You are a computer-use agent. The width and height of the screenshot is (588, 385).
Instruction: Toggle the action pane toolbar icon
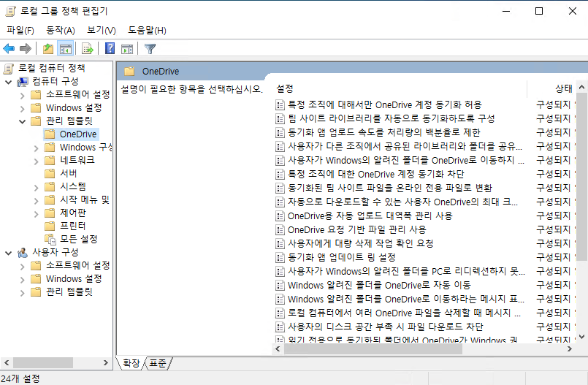point(127,49)
